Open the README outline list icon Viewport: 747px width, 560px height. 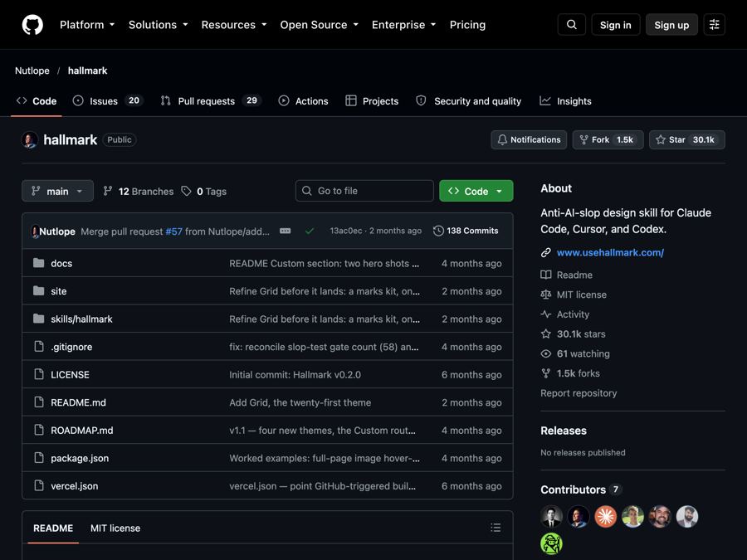496,528
